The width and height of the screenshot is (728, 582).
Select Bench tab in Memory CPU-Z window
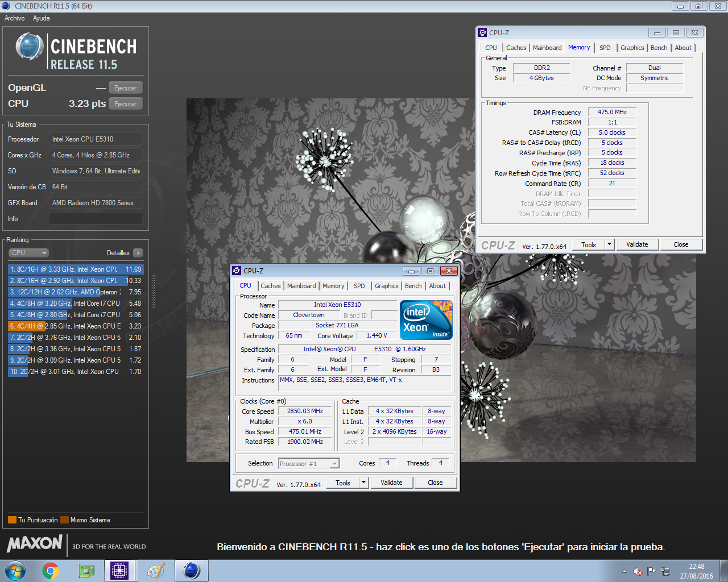(x=659, y=48)
